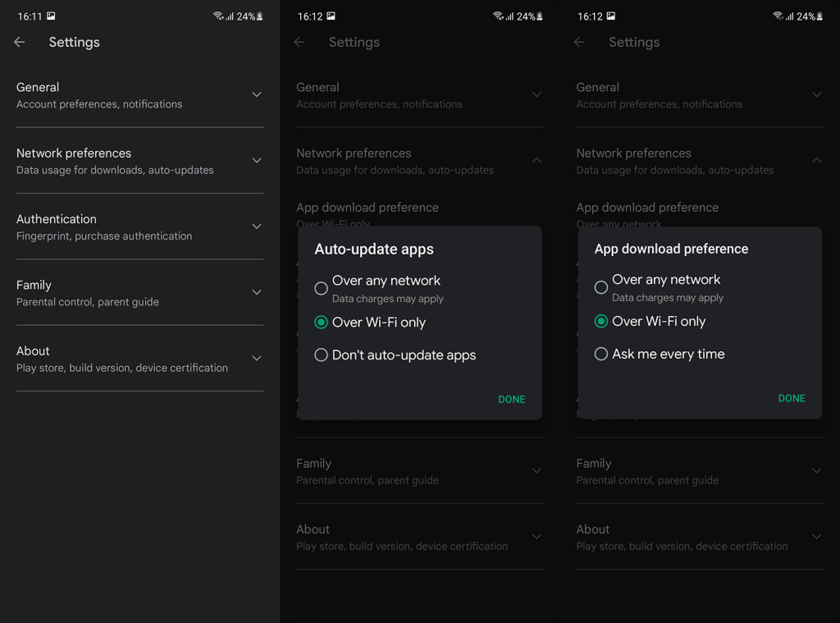Expand Network preferences chevron in left screen
Screen dimensions: 840x623
(x=257, y=161)
